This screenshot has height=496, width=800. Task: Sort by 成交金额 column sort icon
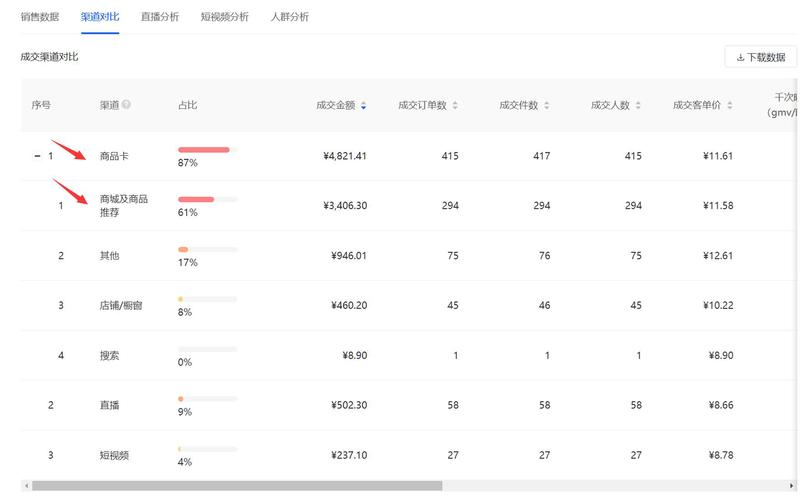(x=363, y=105)
